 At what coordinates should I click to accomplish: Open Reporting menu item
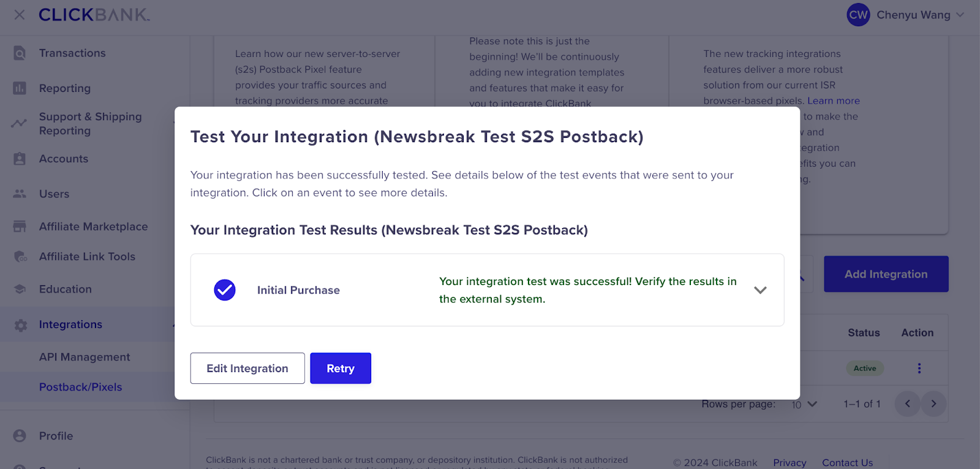coord(65,88)
